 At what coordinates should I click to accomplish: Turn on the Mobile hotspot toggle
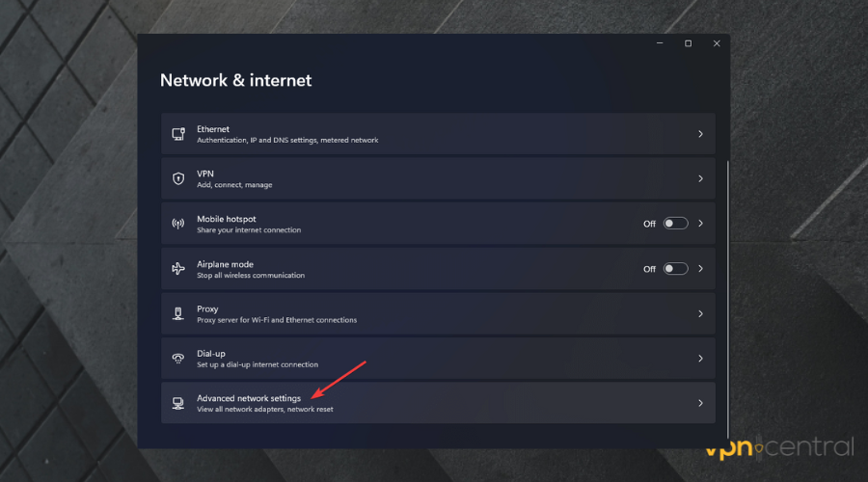[675, 224]
